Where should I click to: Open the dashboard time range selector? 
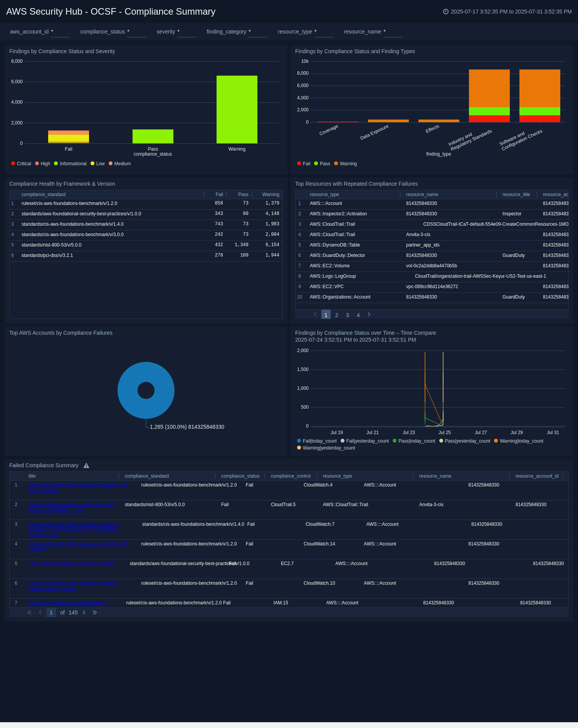[507, 12]
